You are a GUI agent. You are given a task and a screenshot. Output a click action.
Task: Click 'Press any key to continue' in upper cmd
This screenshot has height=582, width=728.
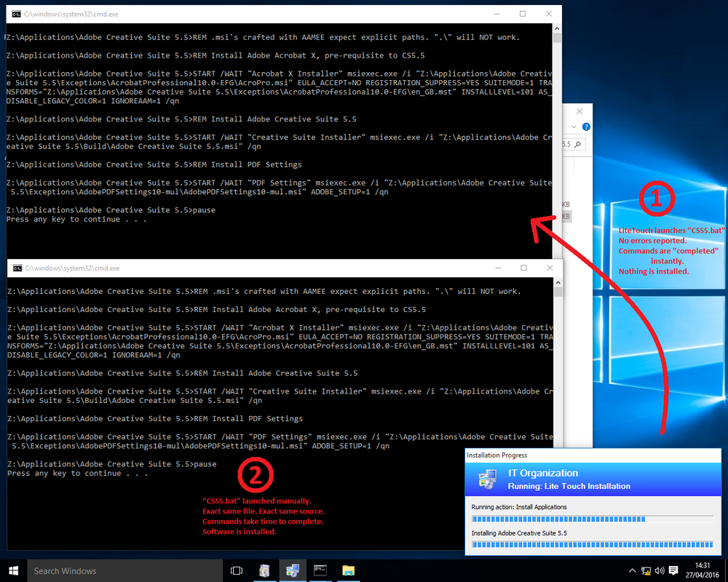pyautogui.click(x=76, y=219)
